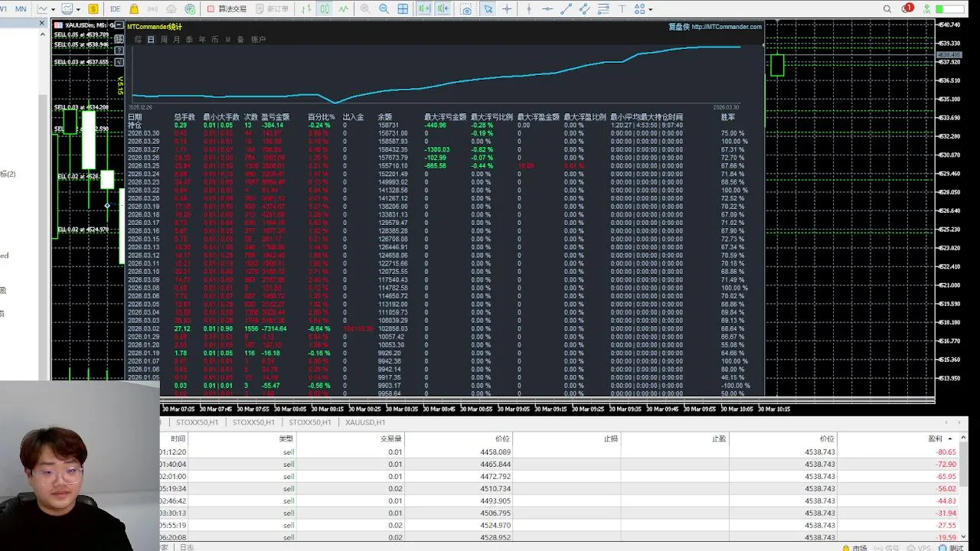This screenshot has width=980, height=551.
Task: Select the 周 weekly tab
Action: tap(164, 40)
